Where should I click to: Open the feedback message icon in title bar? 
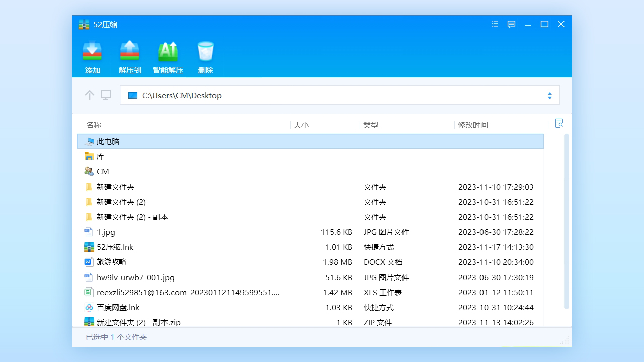click(x=511, y=24)
